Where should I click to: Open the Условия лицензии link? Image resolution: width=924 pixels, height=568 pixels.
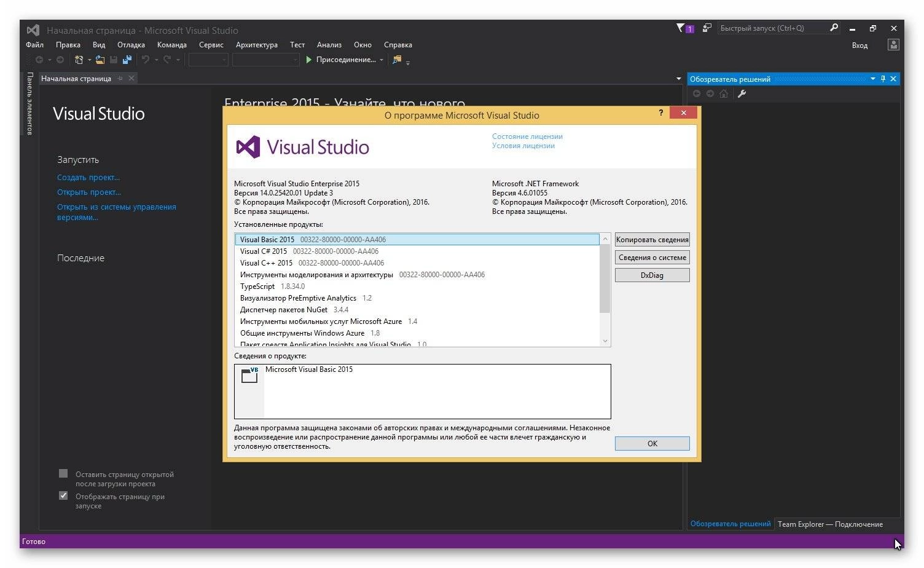[x=523, y=146]
